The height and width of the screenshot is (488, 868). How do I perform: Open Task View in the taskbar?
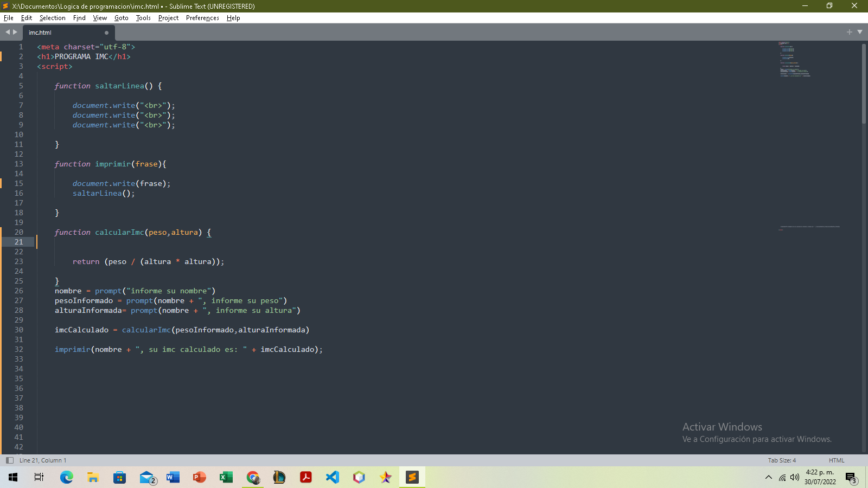[x=39, y=477]
